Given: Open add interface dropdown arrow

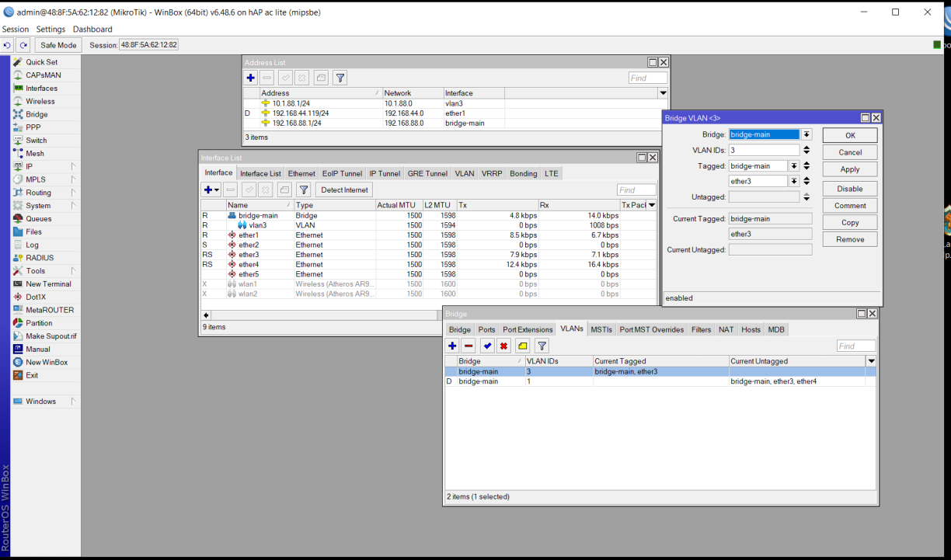Looking at the screenshot, I should pos(217,190).
